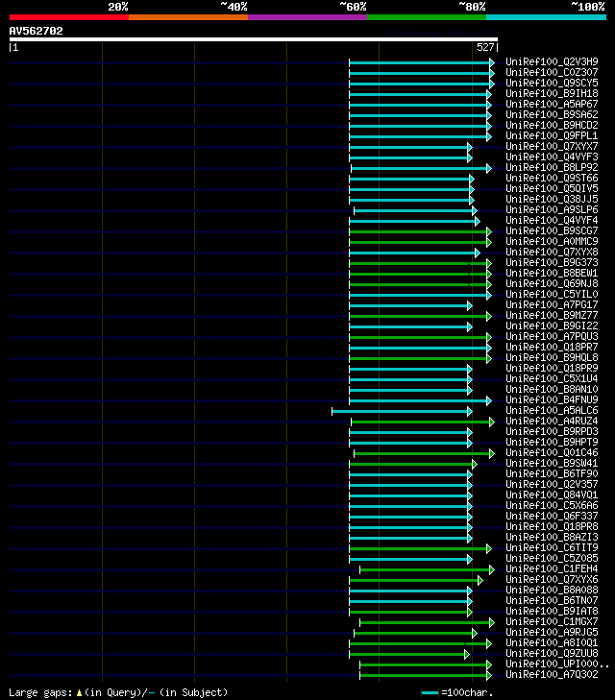Open the UniRef100_Q18PR8 hit
The width and height of the screenshot is (615, 700).
click(552, 527)
